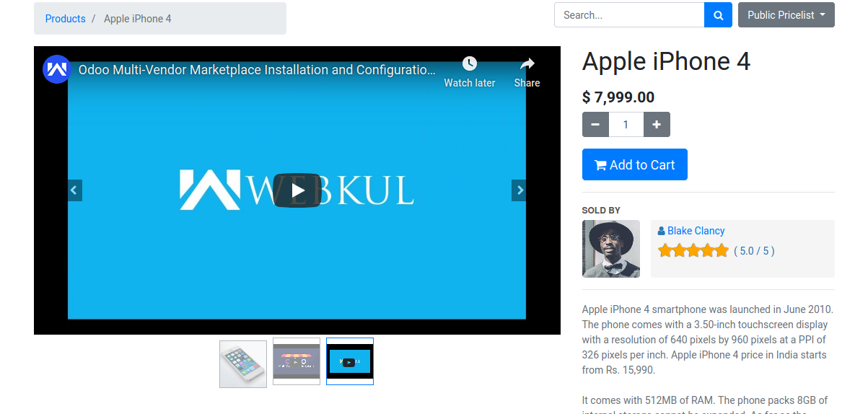Screen dimensions: 868x414
Task: Add the iPhone 4 to cart
Action: pyautogui.click(x=634, y=164)
